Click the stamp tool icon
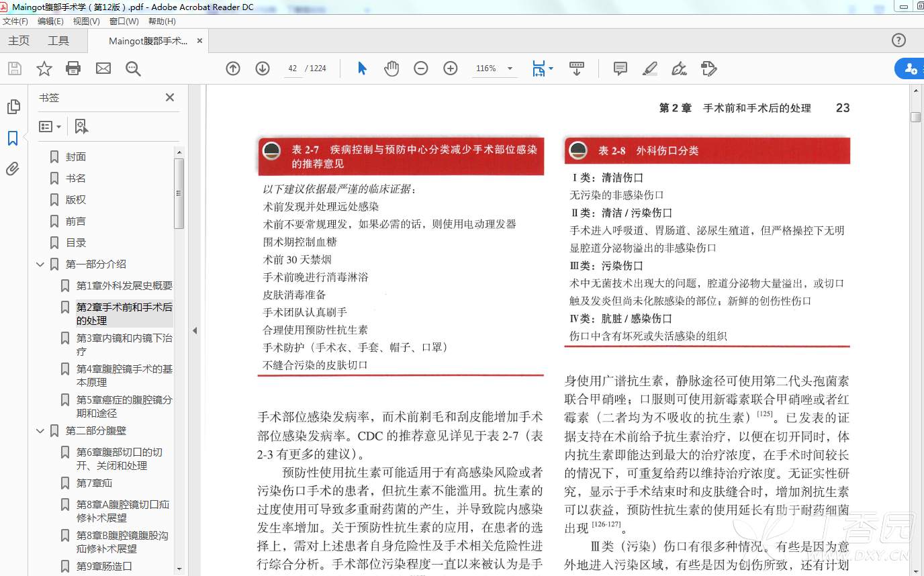Image resolution: width=924 pixels, height=576 pixels. (708, 68)
